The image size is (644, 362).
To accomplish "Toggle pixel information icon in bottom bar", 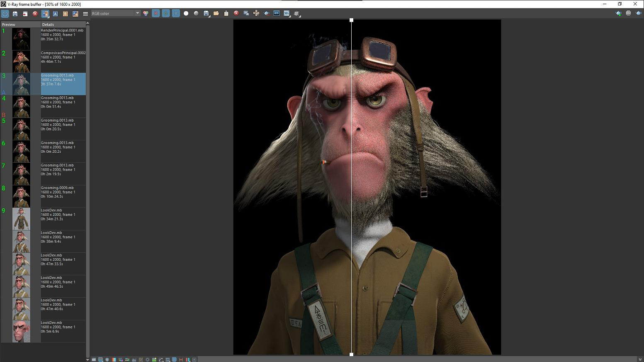I will (x=107, y=360).
